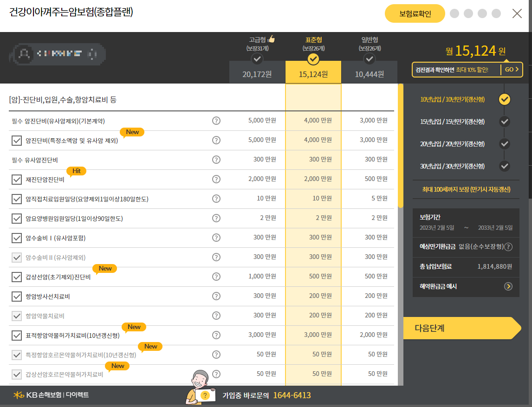Click the last step progress dot
The height and width of the screenshot is (407, 532).
point(496,13)
